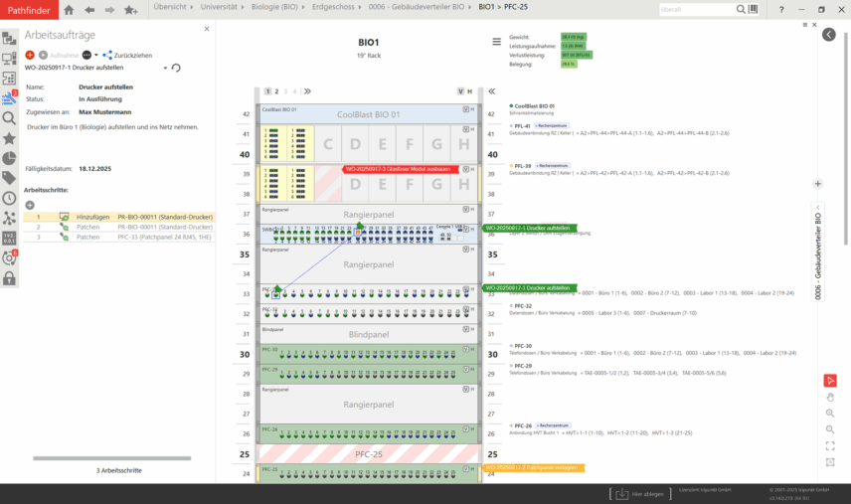The image size is (851, 504).
Task: Click the green Belegung percentage bar
Action: point(569,64)
